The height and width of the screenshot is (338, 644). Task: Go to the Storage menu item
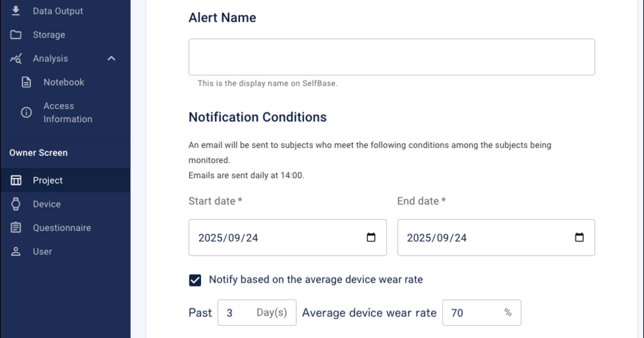pos(49,35)
